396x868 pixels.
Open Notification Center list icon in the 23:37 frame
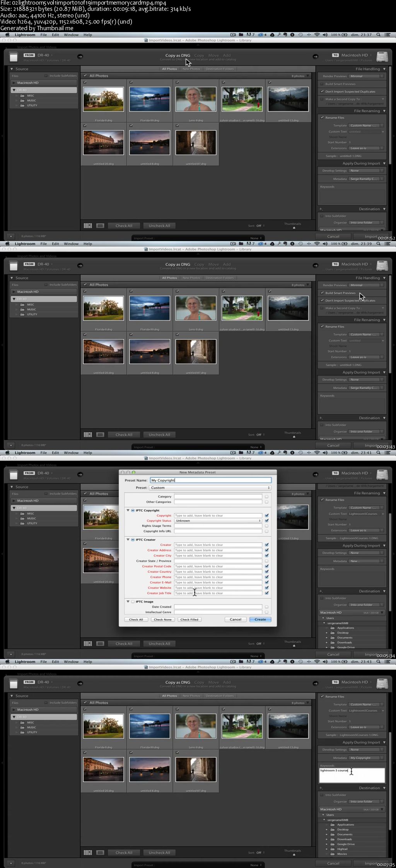[x=388, y=35]
